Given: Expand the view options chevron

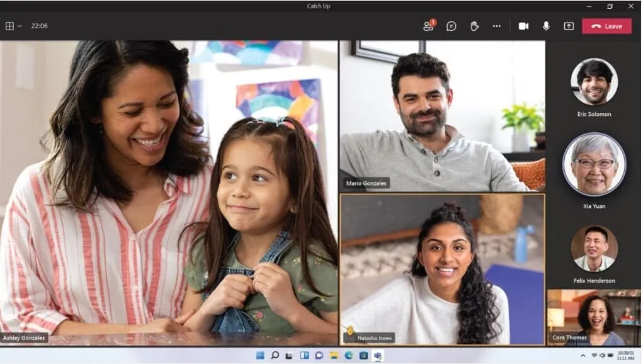Looking at the screenshot, I should coord(18,26).
